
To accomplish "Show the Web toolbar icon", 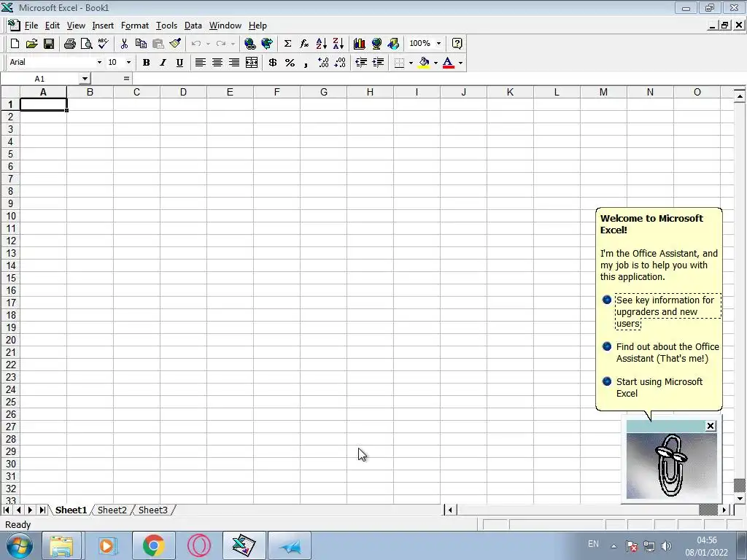I will click(x=267, y=44).
